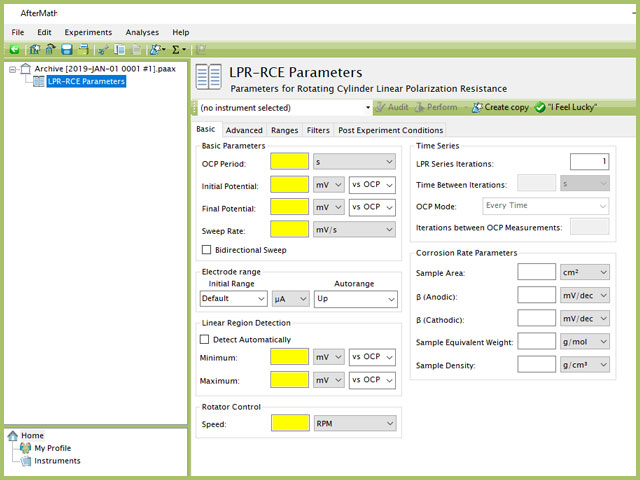Image resolution: width=640 pixels, height=480 pixels.
Task: Open Instruments in the lower panel
Action: (x=57, y=461)
